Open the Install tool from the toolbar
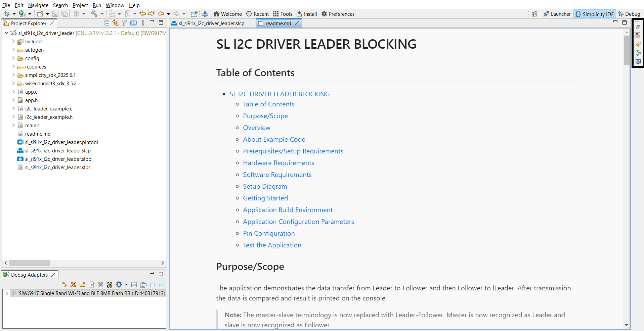This screenshot has width=644, height=331. (x=306, y=14)
